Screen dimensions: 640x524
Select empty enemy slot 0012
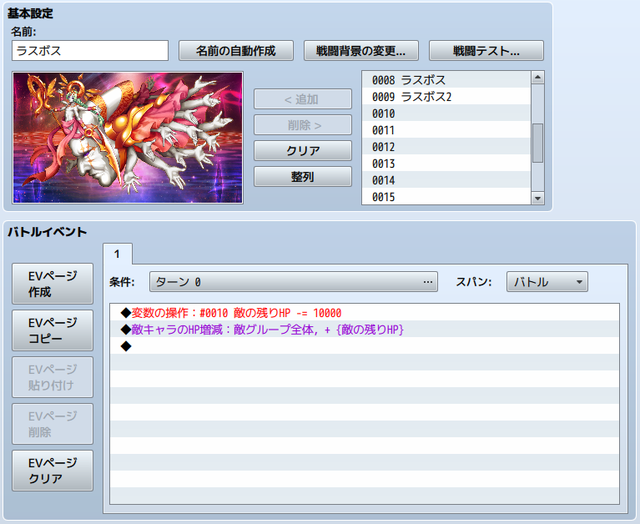[446, 147]
